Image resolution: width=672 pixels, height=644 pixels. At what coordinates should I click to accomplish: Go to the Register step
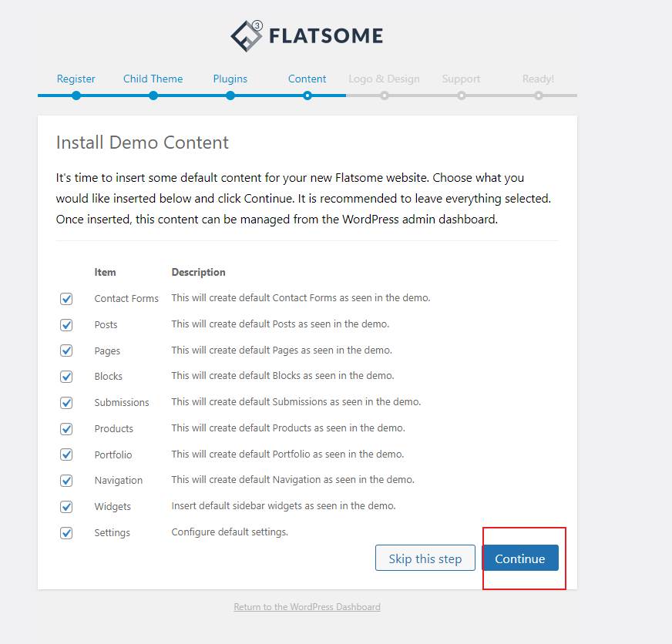pos(76,79)
